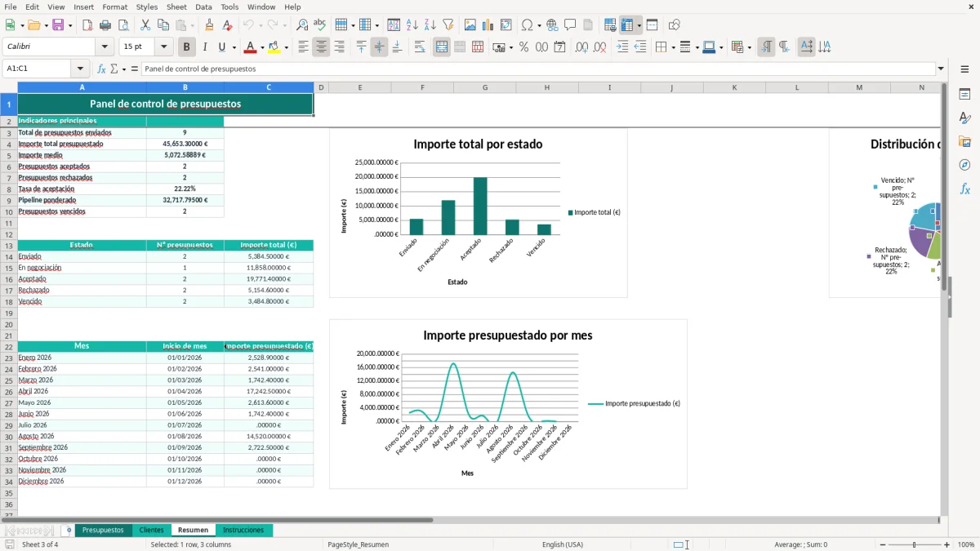
Task: Click the formula input line
Action: coord(538,69)
